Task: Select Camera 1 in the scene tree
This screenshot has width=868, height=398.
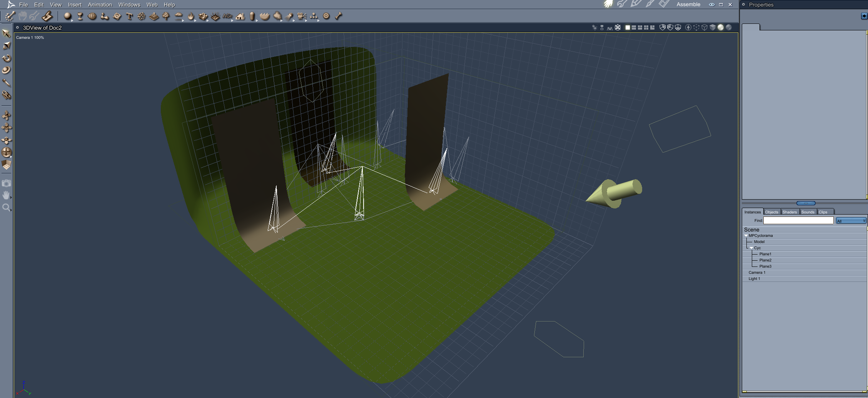Action: [x=805, y=273]
